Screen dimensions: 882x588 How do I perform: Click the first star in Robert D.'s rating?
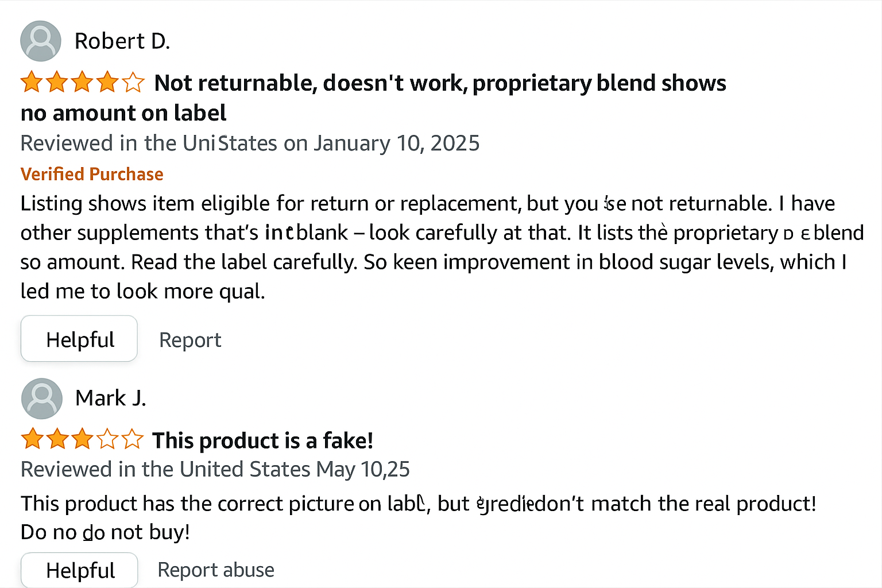(32, 82)
